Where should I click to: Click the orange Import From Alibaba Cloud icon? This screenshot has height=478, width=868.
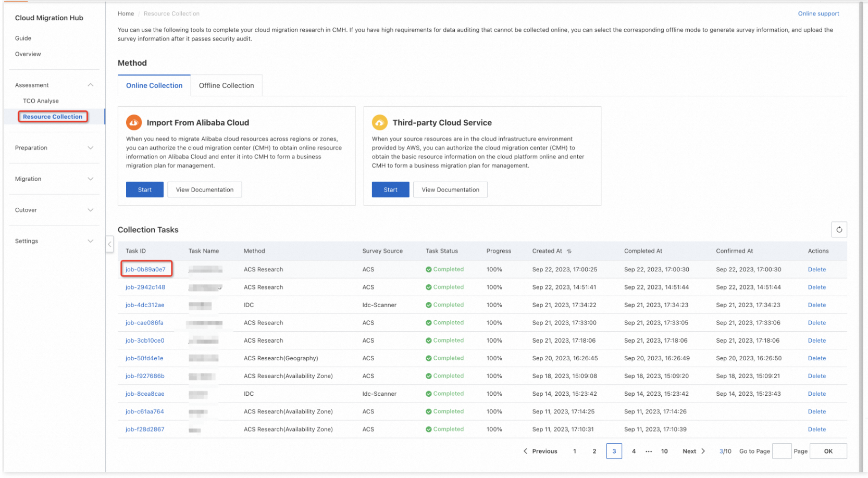coord(134,122)
